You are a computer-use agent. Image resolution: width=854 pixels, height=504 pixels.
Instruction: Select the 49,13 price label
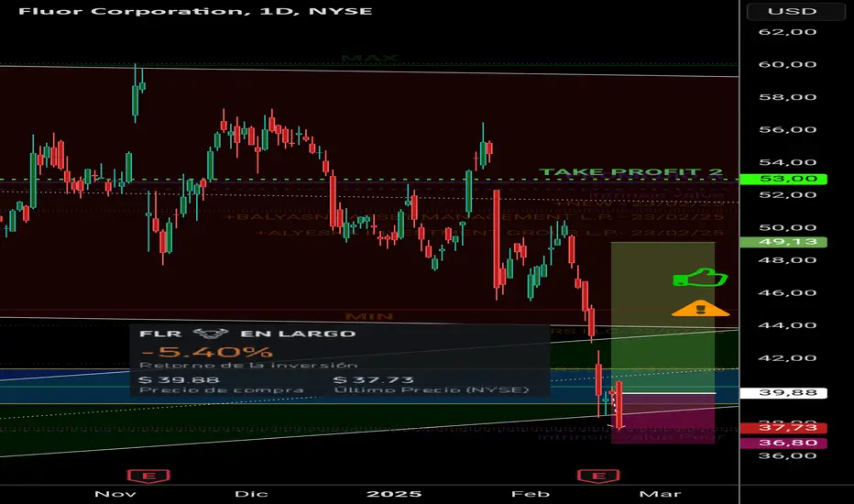pos(783,242)
